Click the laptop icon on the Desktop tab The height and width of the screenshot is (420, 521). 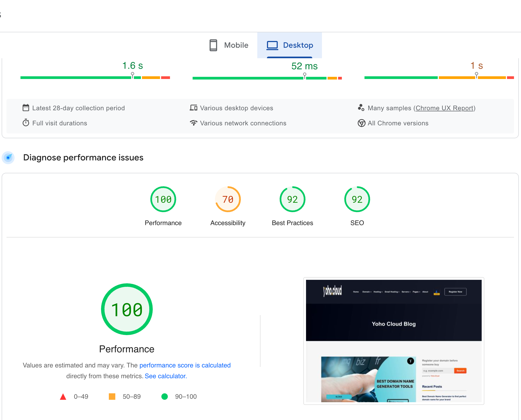272,45
